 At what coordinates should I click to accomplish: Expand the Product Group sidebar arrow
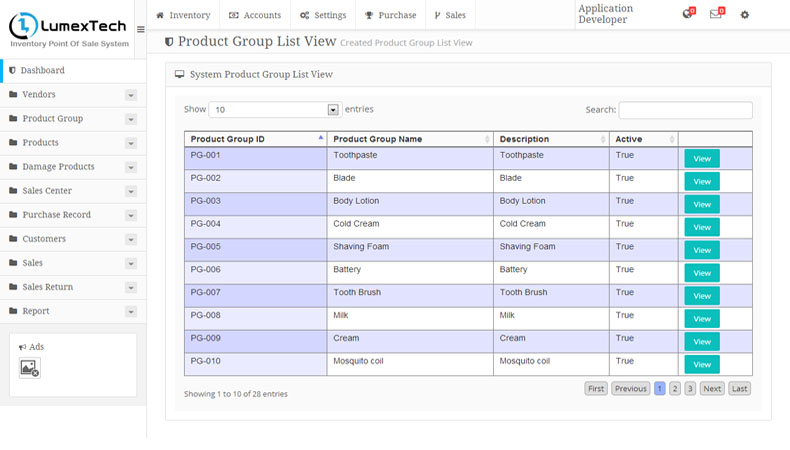tap(131, 119)
